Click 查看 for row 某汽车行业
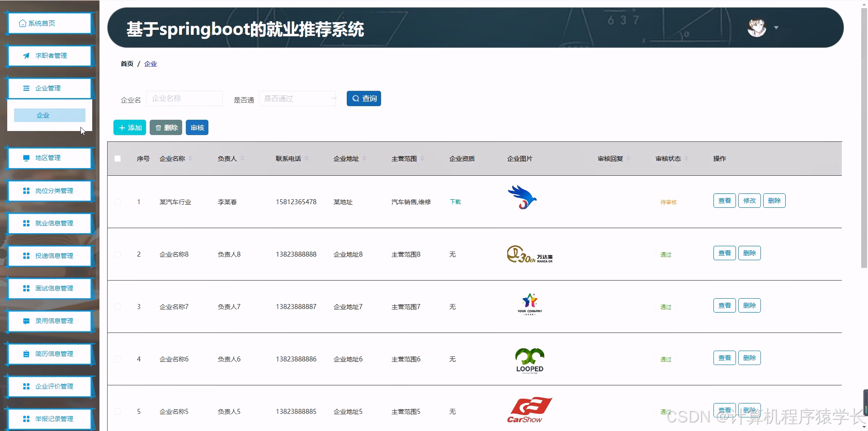 pos(725,201)
